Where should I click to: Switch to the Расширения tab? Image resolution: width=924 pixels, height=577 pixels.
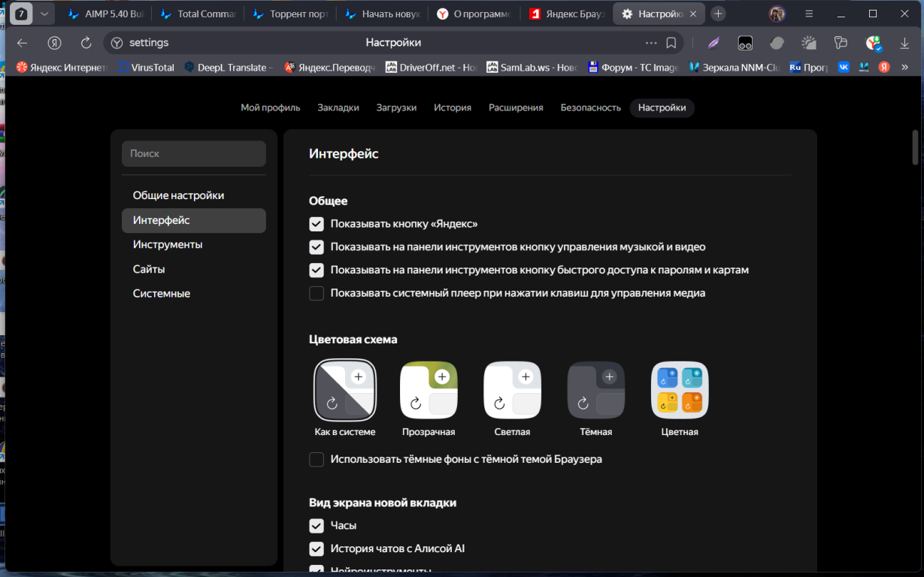[x=516, y=107]
